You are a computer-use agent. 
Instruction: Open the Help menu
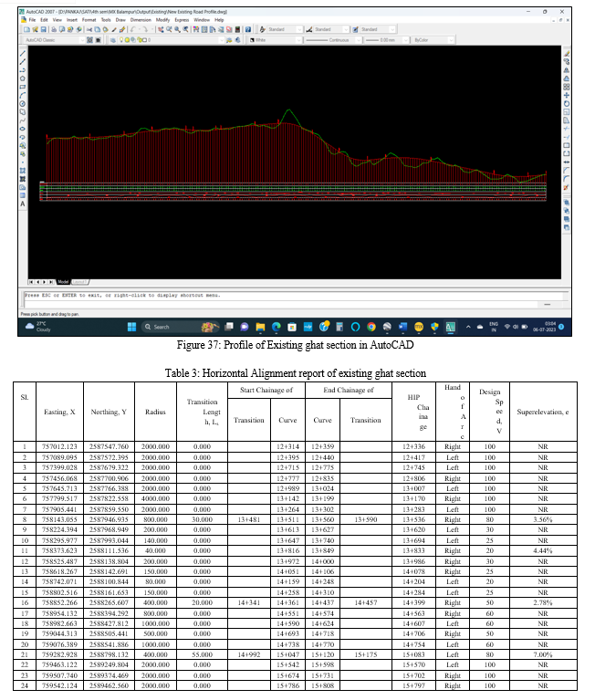tap(219, 20)
